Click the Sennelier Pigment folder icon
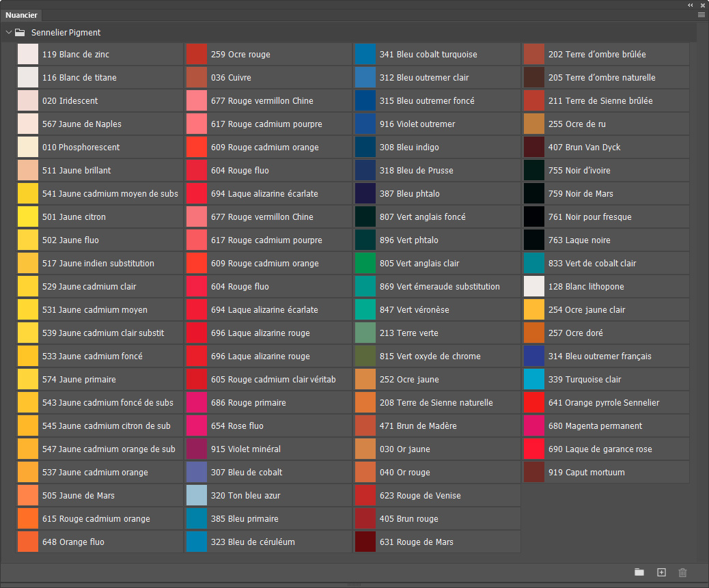The width and height of the screenshot is (709, 588). tap(20, 33)
